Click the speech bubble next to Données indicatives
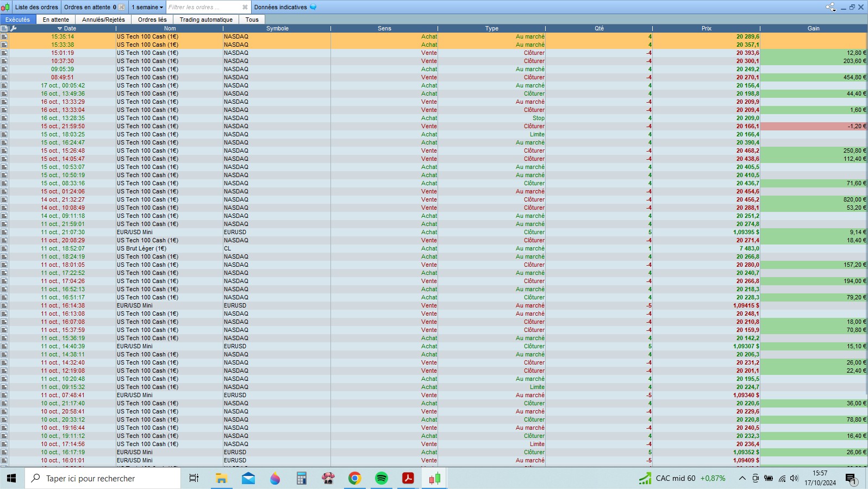 (x=313, y=7)
